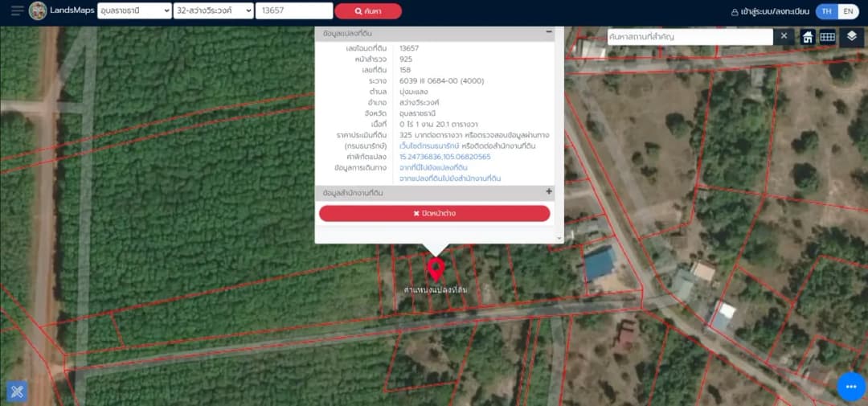Click the red ปิดหน้าต่าง close window button

(x=435, y=213)
